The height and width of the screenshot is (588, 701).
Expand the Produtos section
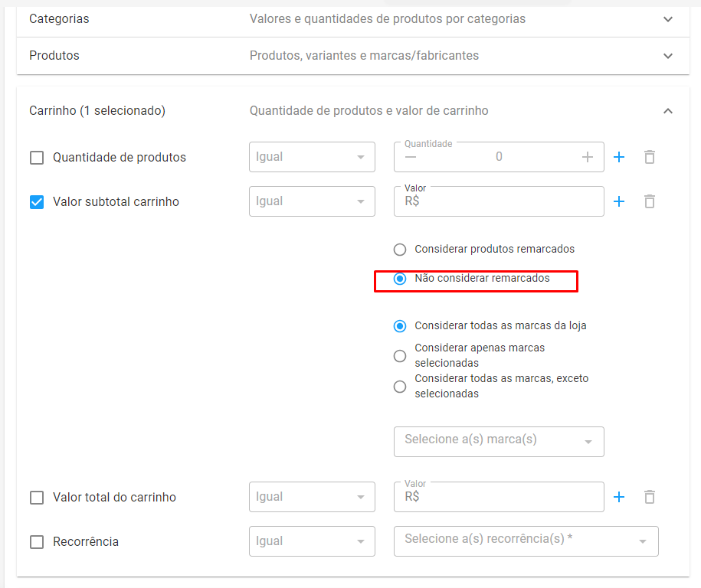tap(668, 56)
